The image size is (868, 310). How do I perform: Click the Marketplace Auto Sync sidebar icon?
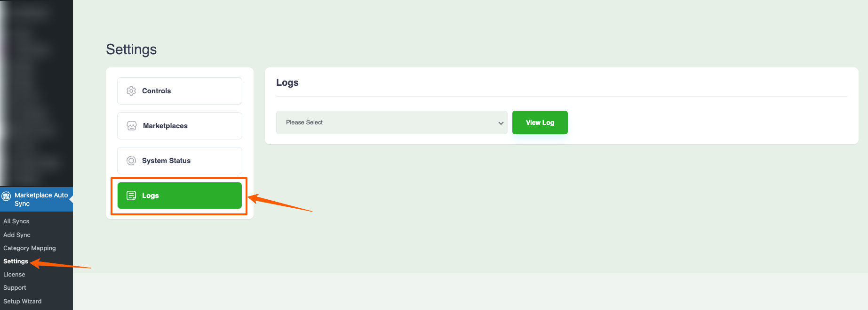click(x=7, y=196)
